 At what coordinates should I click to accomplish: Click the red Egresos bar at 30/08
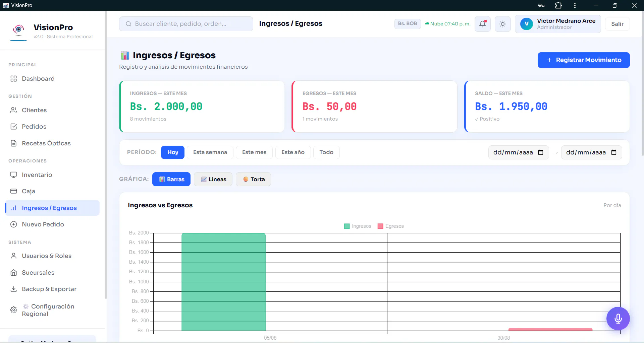tap(550, 330)
